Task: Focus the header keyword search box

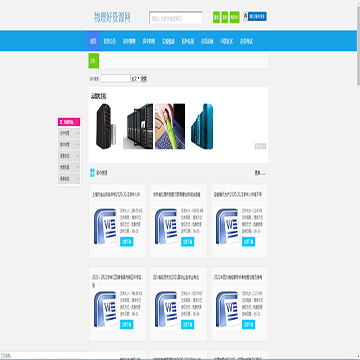Action: [176, 18]
